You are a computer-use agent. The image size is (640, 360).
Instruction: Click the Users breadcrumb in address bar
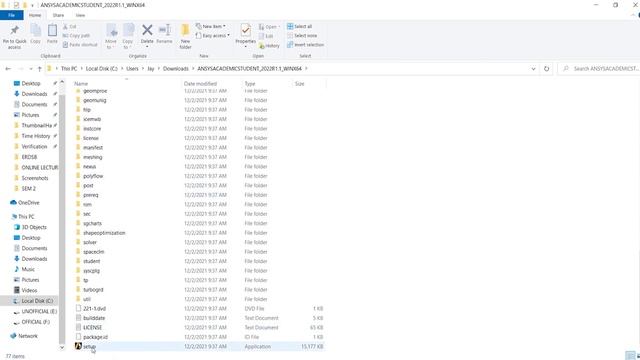point(132,69)
